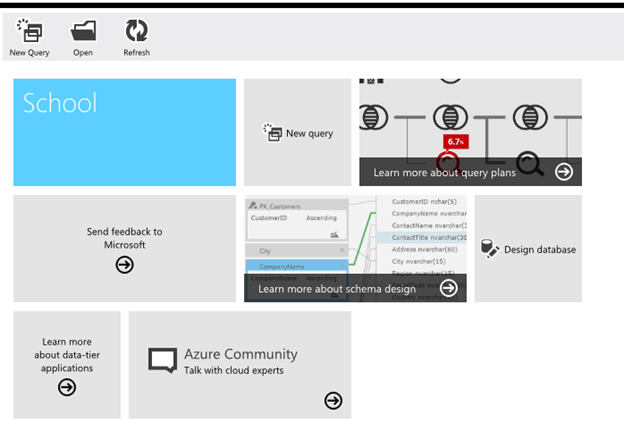624x432 pixels.
Task: Click the arrow on the query plans banner
Action: pyautogui.click(x=564, y=172)
